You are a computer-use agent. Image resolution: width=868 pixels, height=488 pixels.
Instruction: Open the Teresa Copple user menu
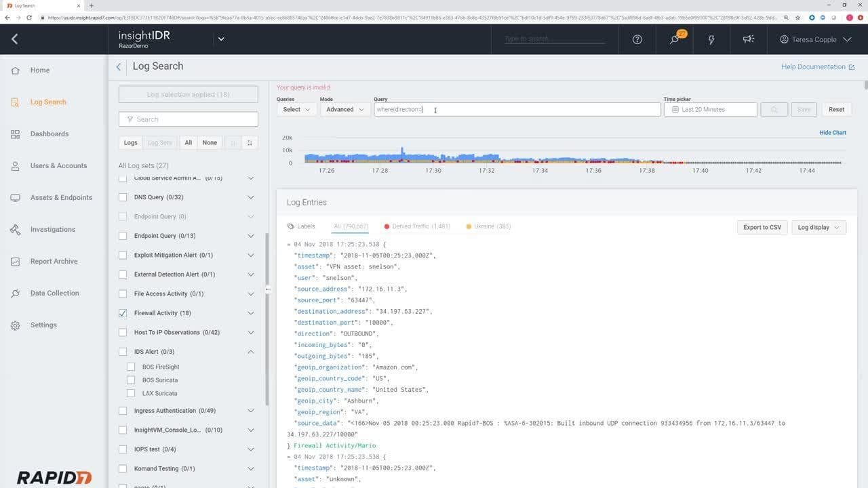point(815,39)
